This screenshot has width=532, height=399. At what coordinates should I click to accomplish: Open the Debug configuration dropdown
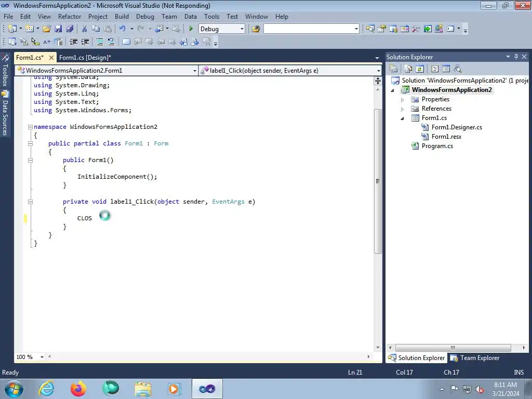tap(242, 29)
